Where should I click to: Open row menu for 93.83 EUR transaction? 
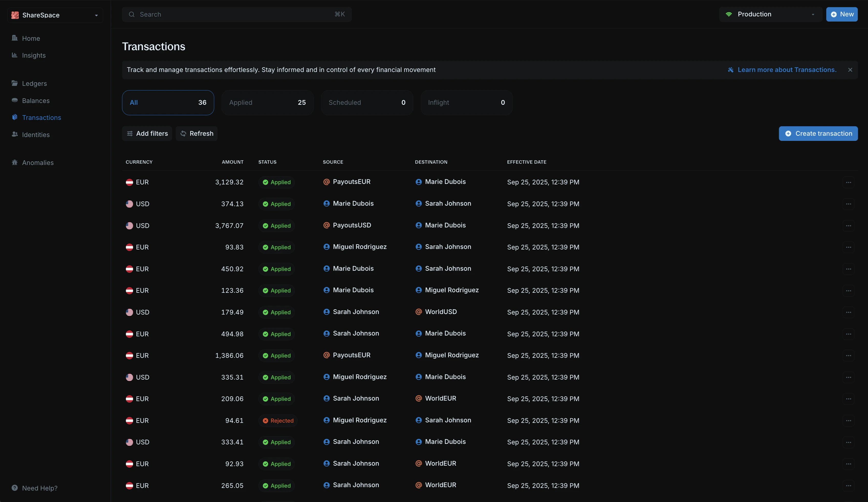point(848,247)
